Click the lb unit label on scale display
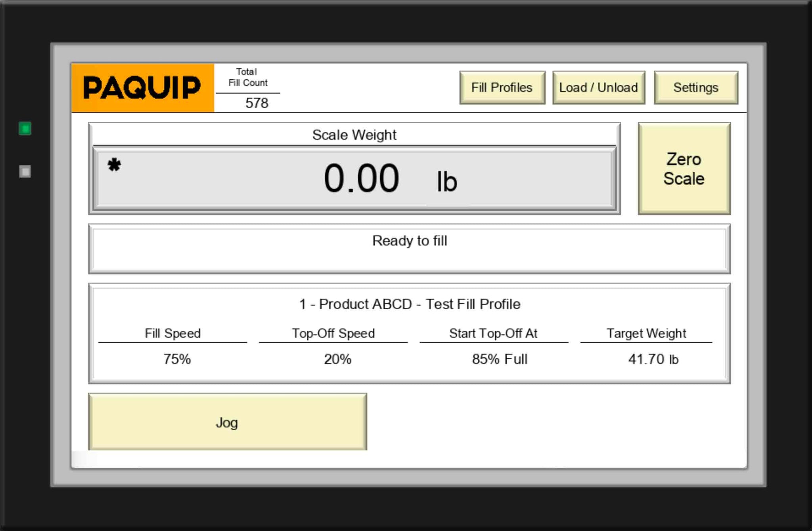This screenshot has height=531, width=812. coord(447,182)
